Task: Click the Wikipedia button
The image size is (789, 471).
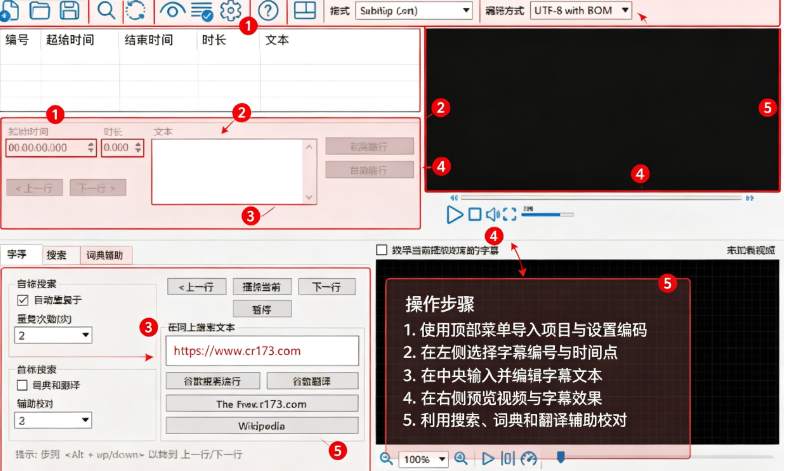Action: (x=262, y=426)
